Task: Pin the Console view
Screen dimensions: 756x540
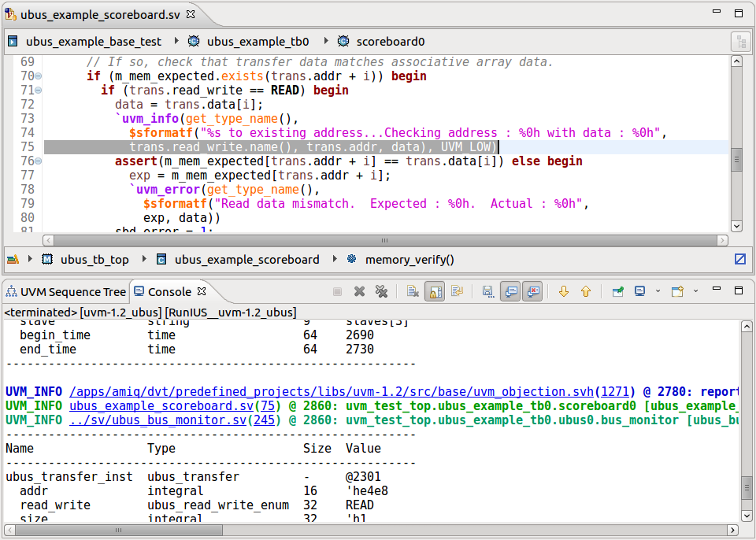Action: pyautogui.click(x=617, y=291)
